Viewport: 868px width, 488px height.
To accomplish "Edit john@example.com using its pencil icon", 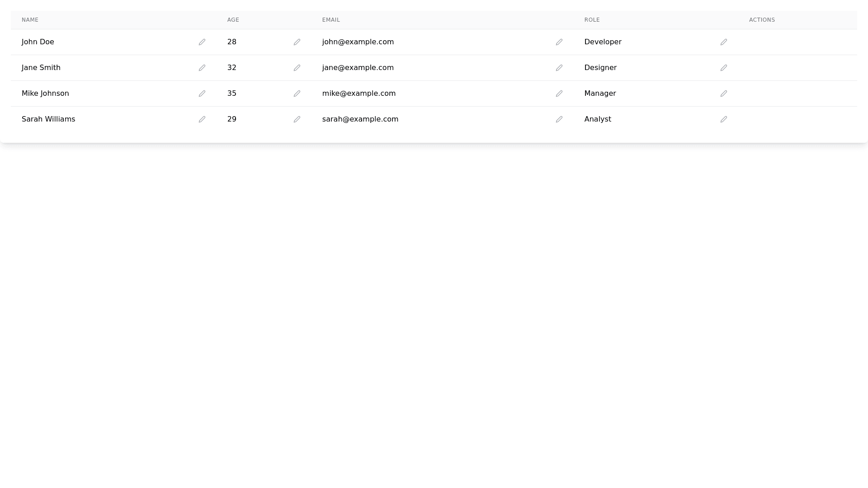I will click(559, 42).
